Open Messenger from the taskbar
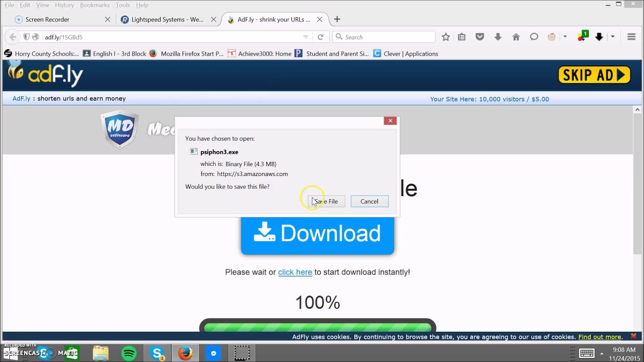644x362 pixels. (213, 353)
